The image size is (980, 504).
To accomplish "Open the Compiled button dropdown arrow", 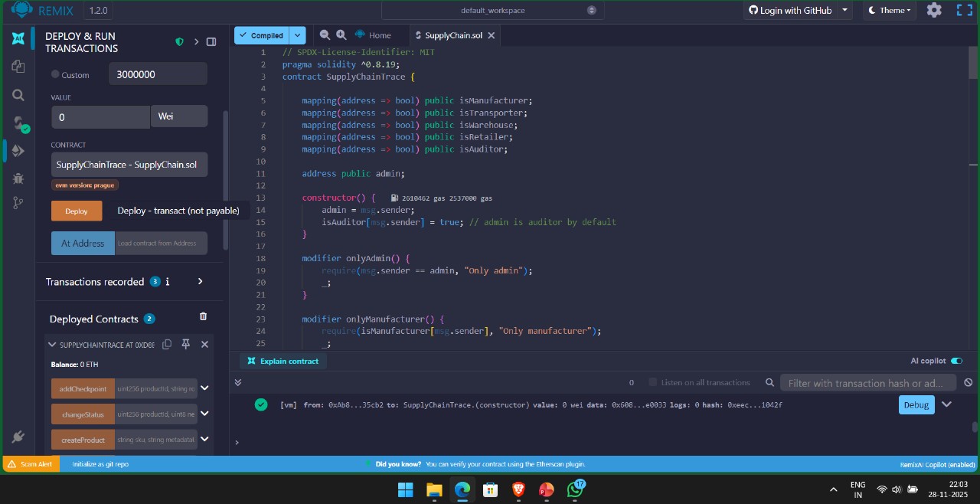I will point(298,35).
